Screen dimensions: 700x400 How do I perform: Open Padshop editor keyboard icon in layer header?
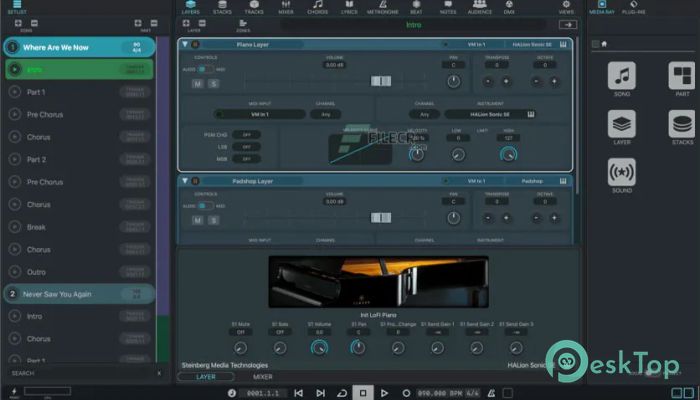(x=563, y=181)
